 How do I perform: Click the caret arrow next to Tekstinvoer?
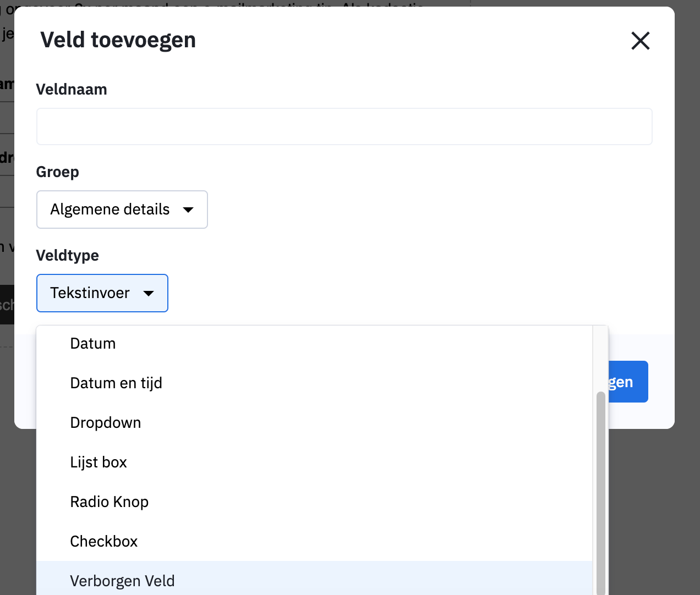pyautogui.click(x=149, y=293)
